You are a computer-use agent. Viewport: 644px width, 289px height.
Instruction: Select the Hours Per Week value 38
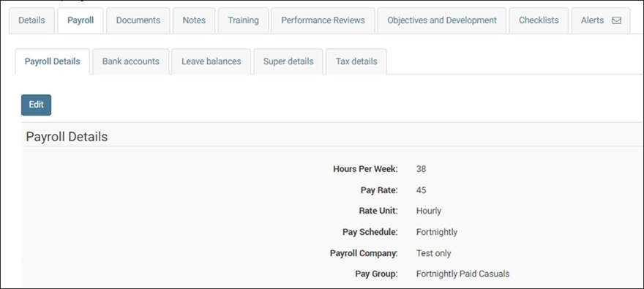point(421,169)
